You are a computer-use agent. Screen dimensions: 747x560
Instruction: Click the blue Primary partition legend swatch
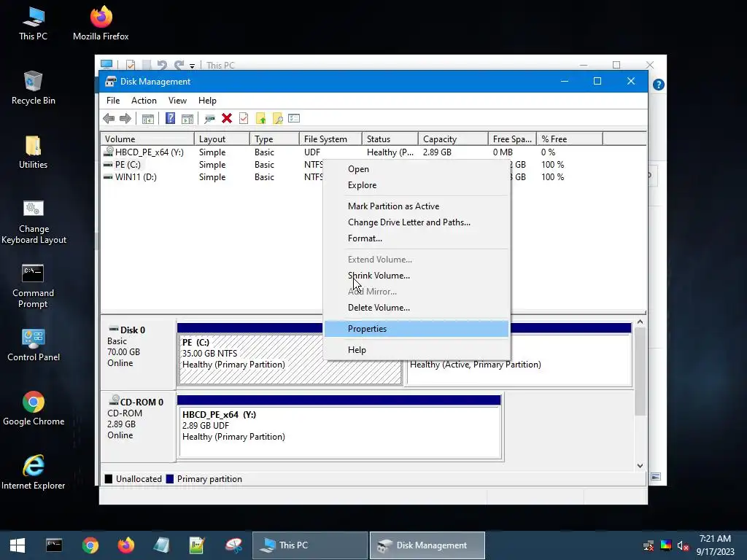point(169,479)
